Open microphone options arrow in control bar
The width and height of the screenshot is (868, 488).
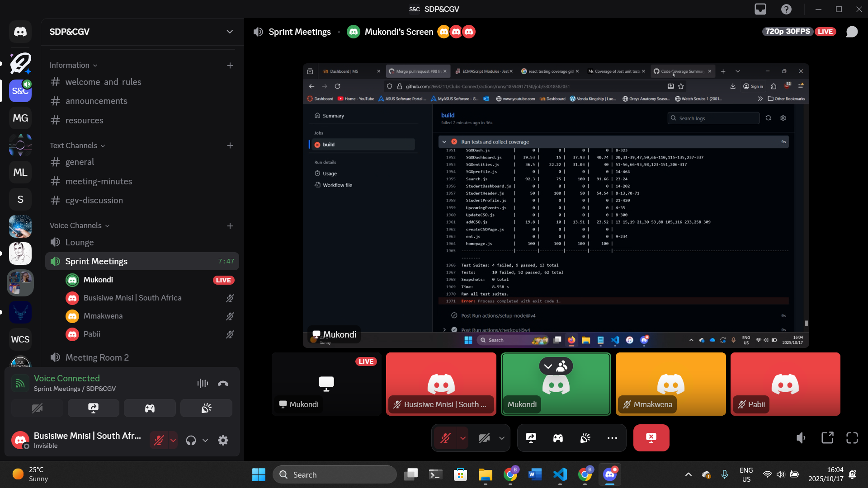click(463, 438)
